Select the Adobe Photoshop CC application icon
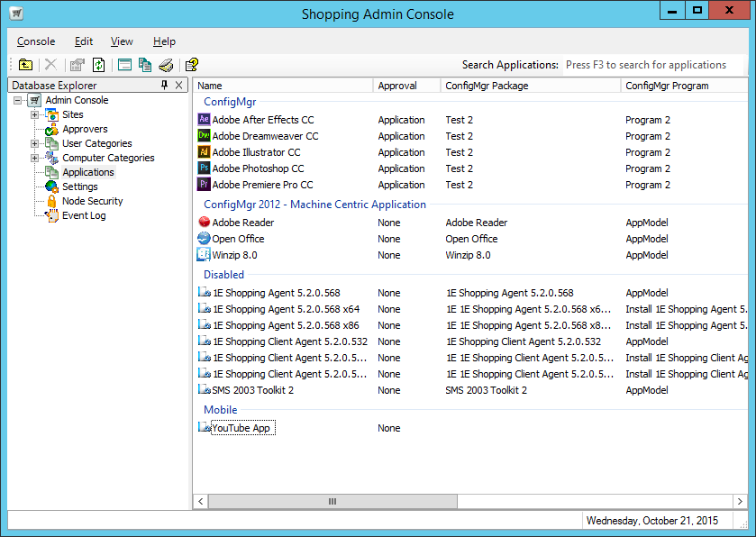The image size is (756, 537). tap(204, 168)
